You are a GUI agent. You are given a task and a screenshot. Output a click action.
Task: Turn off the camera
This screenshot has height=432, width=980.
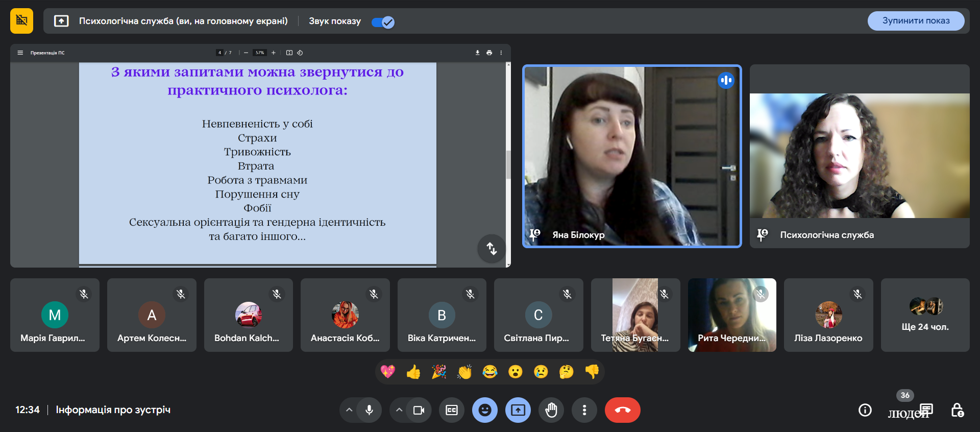(x=419, y=410)
